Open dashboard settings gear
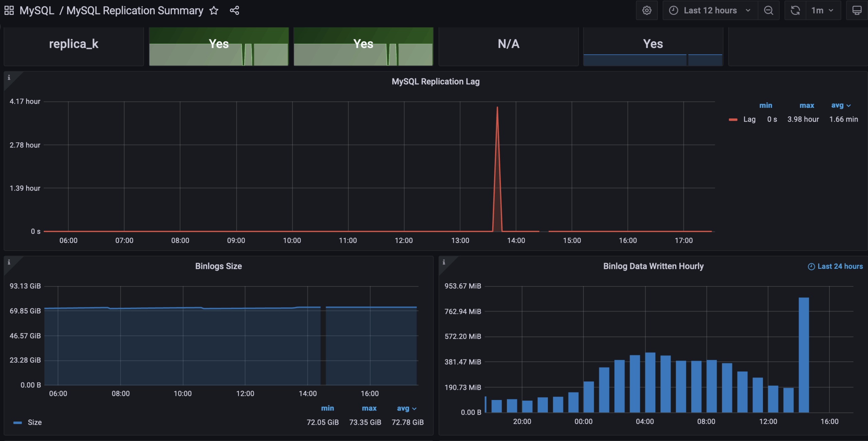The height and width of the screenshot is (441, 868). 647,11
